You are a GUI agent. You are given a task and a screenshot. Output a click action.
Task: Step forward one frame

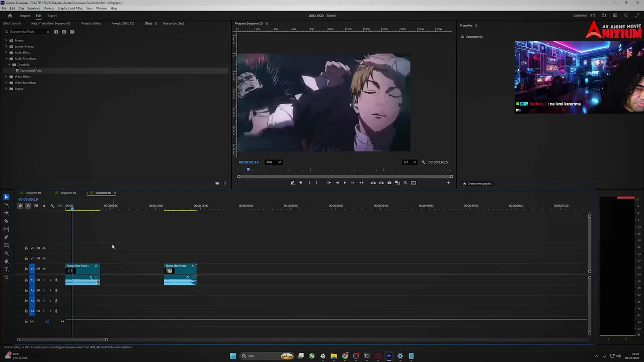352,183
